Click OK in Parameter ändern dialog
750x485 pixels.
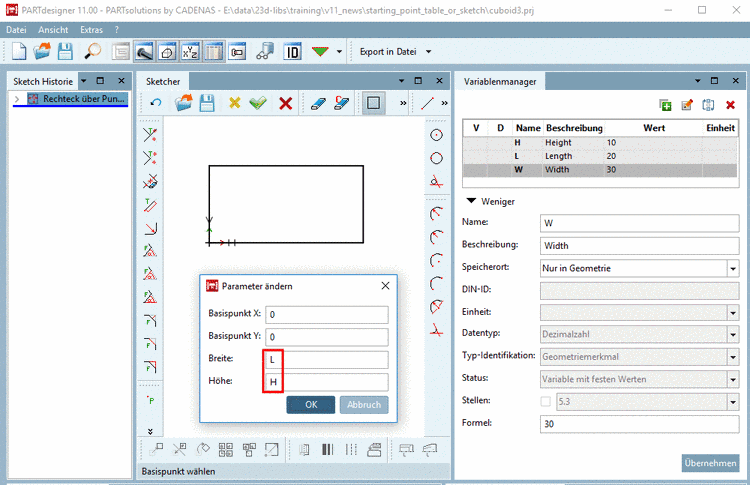tap(311, 405)
